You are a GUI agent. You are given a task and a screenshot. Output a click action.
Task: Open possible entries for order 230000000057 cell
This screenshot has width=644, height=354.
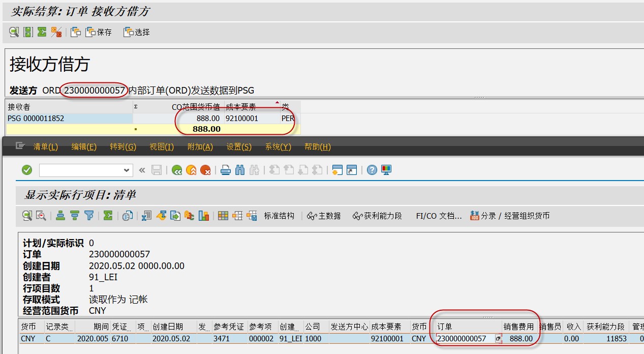pyautogui.click(x=498, y=338)
